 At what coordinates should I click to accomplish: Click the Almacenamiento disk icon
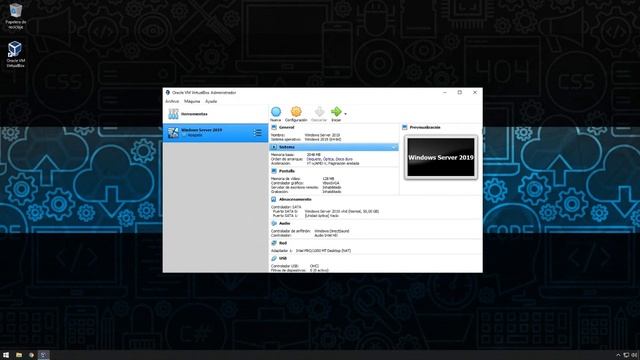coord(274,199)
